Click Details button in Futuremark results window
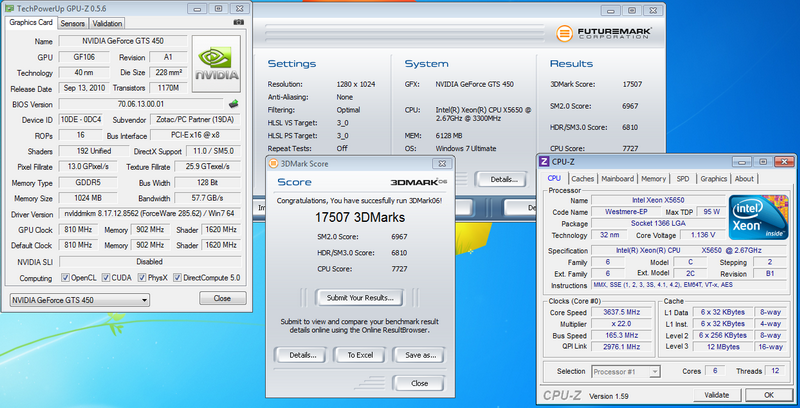Image resolution: width=800 pixels, height=408 pixels. pyautogui.click(x=501, y=180)
